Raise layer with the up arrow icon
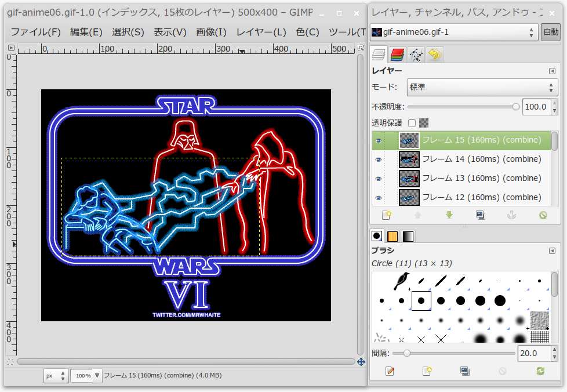This screenshot has width=567, height=392. pyautogui.click(x=417, y=216)
